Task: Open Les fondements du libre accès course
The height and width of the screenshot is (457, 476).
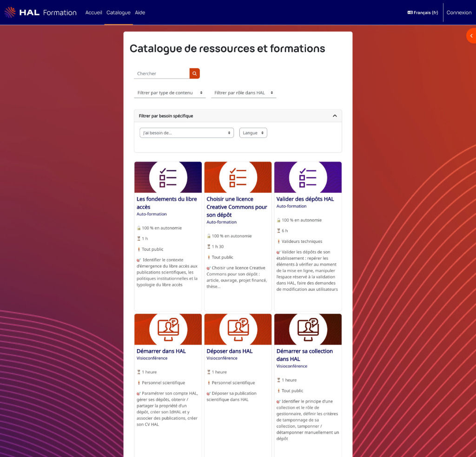Action: 167,203
